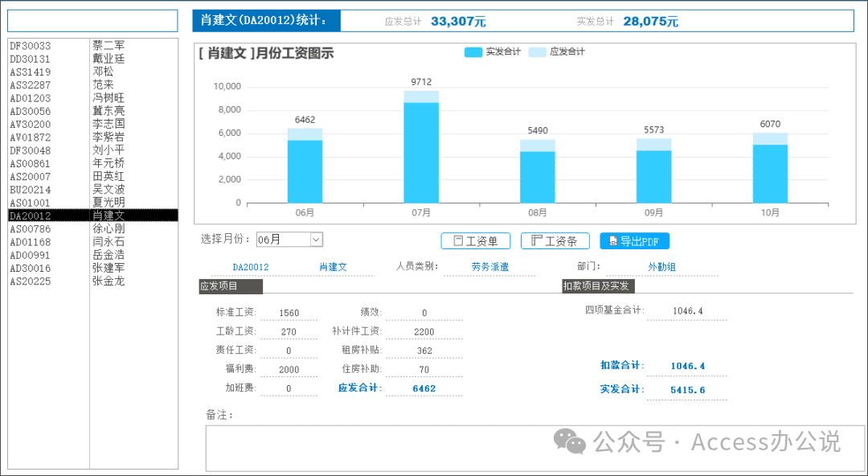Select highlighted employee 肖建文 row
This screenshot has height=476, width=868.
click(93, 215)
